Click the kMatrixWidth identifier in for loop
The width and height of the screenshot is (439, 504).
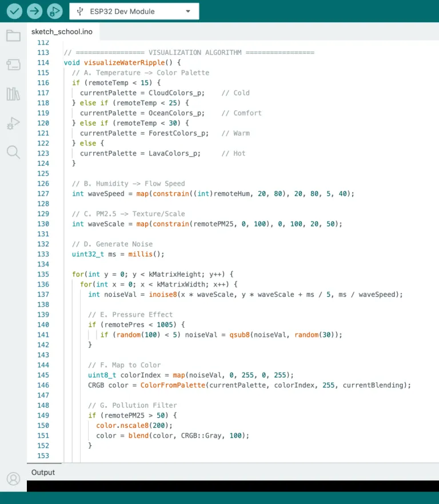[183, 284]
